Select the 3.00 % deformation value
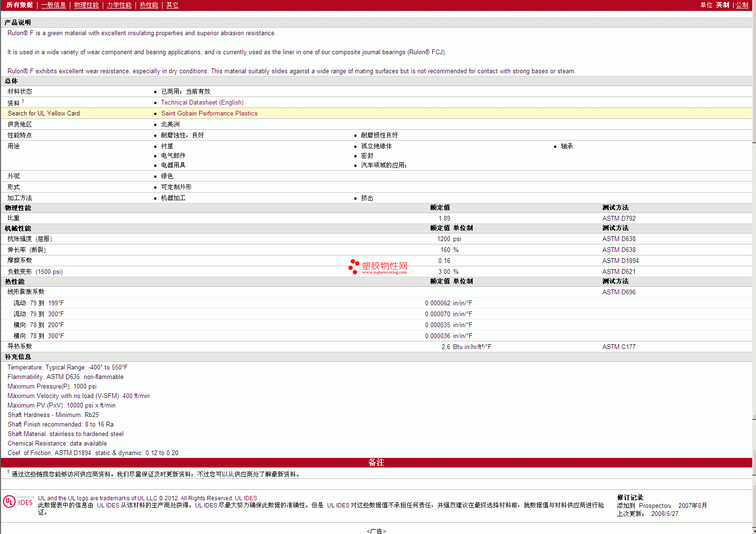Screen dimensions: 756x534 (x=448, y=272)
